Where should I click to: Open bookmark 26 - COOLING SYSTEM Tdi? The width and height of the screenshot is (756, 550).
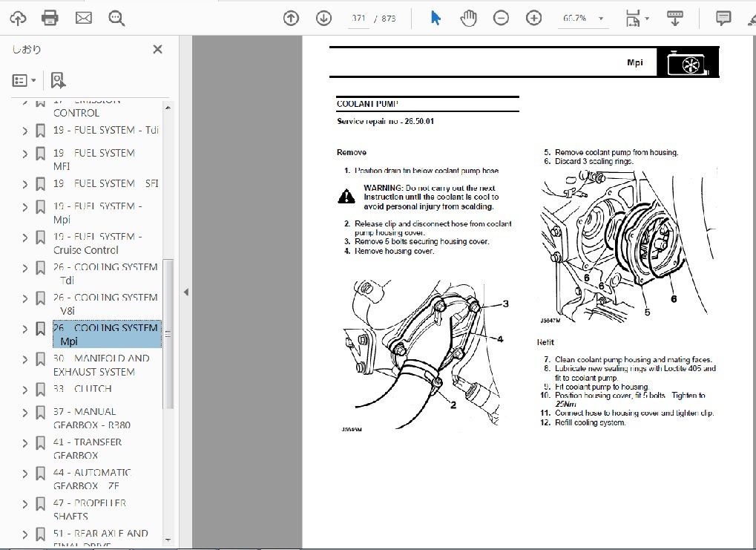(105, 274)
